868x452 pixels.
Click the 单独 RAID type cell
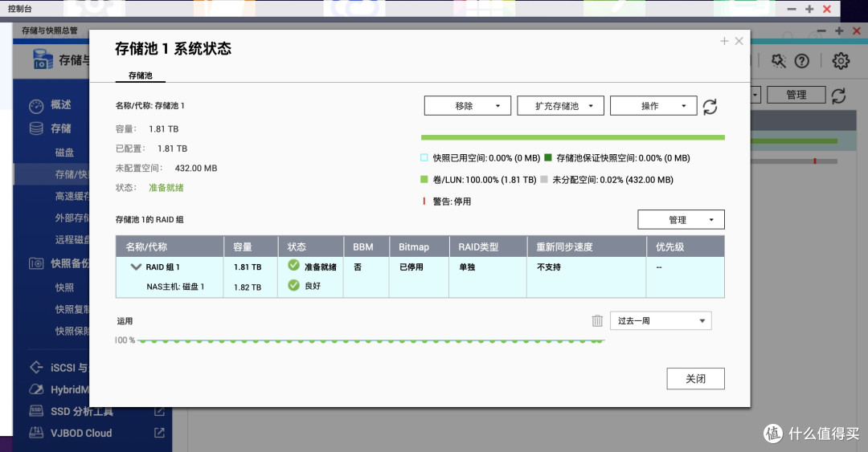click(x=467, y=267)
